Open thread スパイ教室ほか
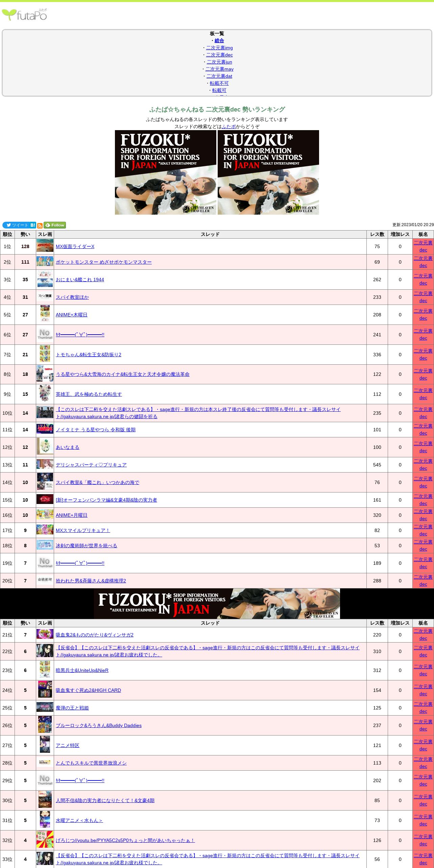This screenshot has width=434, height=868. pyautogui.click(x=72, y=297)
